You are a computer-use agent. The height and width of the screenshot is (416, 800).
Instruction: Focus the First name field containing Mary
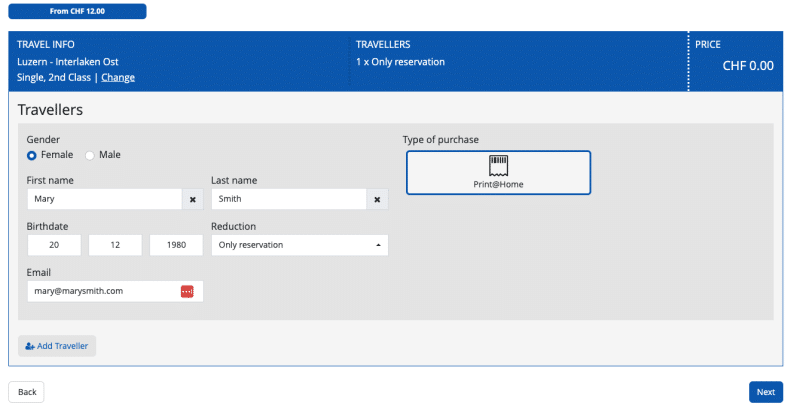pos(103,199)
